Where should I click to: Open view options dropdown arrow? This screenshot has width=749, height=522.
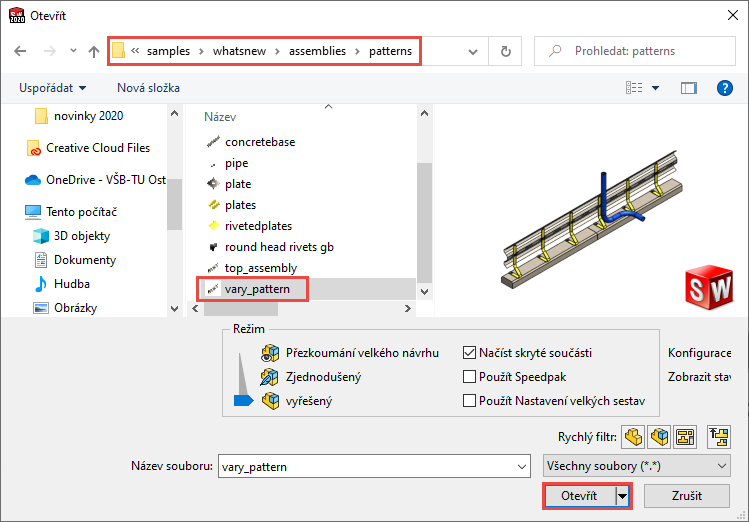click(655, 88)
